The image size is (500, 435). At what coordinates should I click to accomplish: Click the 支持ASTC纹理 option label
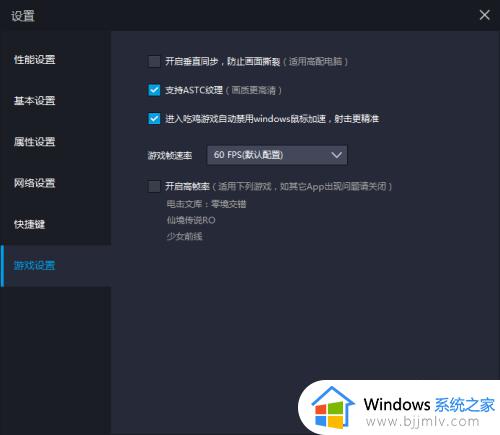(223, 90)
